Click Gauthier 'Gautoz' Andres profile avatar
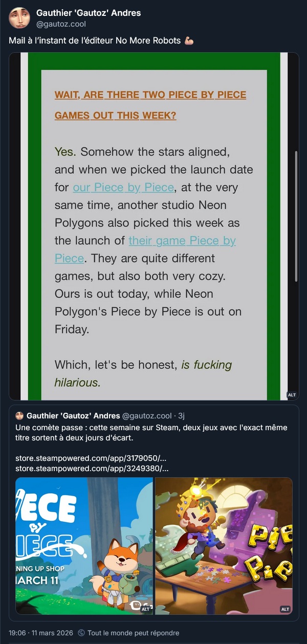 pyautogui.click(x=19, y=18)
